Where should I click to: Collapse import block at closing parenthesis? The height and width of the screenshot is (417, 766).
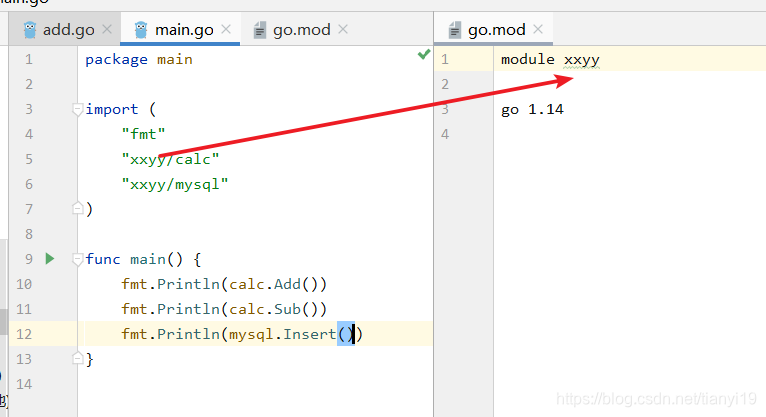tap(77, 208)
